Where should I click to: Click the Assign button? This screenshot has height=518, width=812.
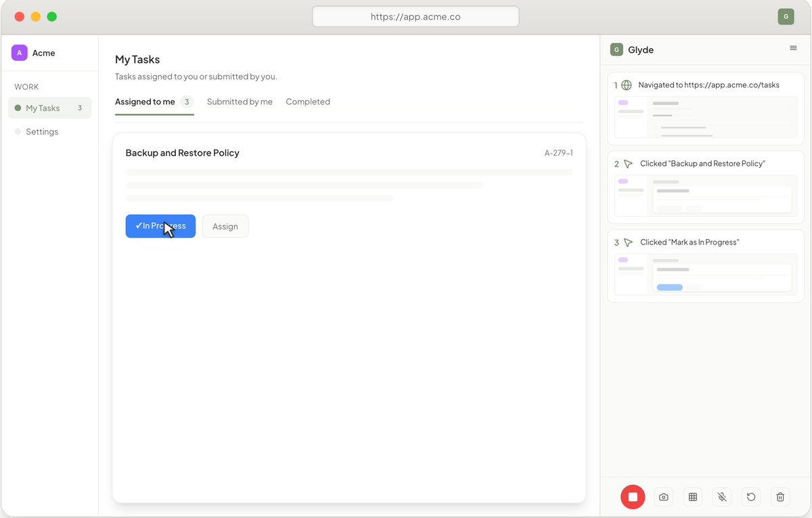click(225, 226)
